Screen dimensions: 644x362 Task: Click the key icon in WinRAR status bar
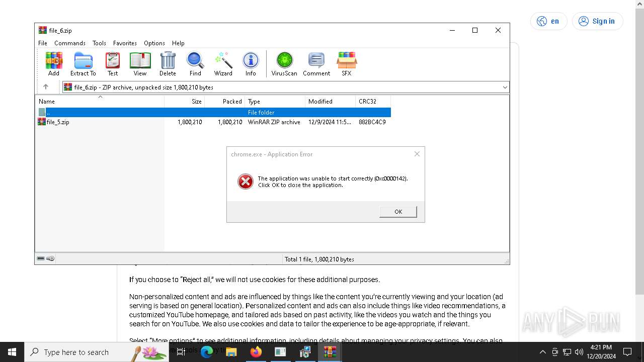point(50,259)
